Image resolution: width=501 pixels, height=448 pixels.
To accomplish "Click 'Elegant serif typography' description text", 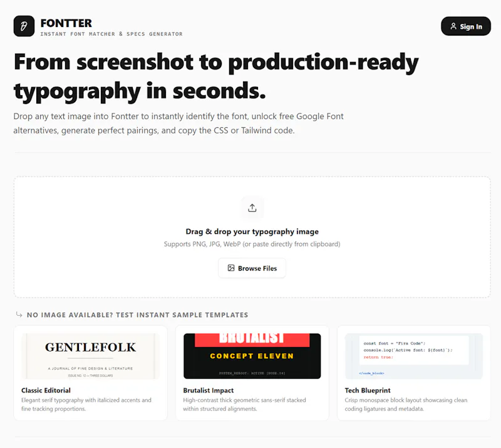I will tap(86, 404).
